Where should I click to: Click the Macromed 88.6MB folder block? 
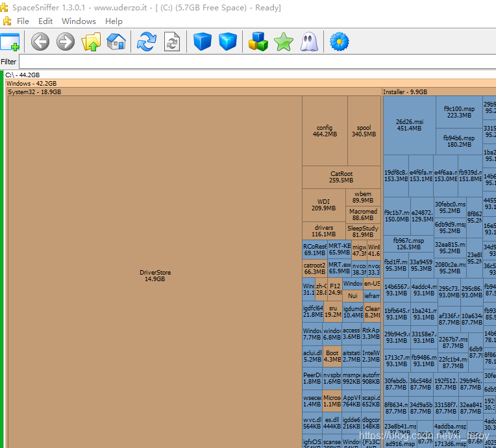coord(363,214)
